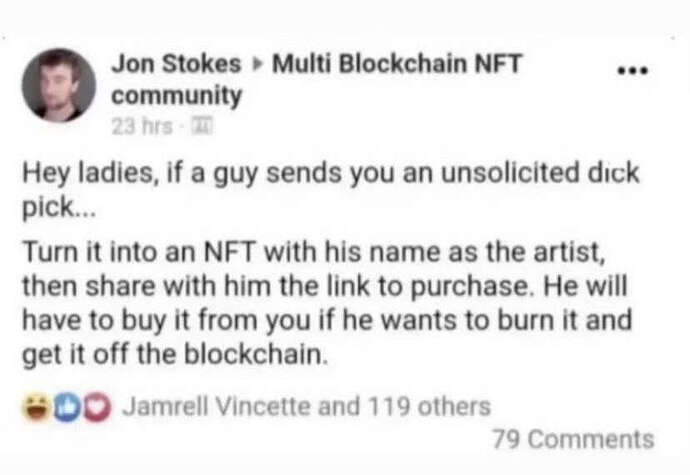Viewport: 690px width, 475px height.
Task: Click the word pick... in the post
Action: (x=59, y=208)
